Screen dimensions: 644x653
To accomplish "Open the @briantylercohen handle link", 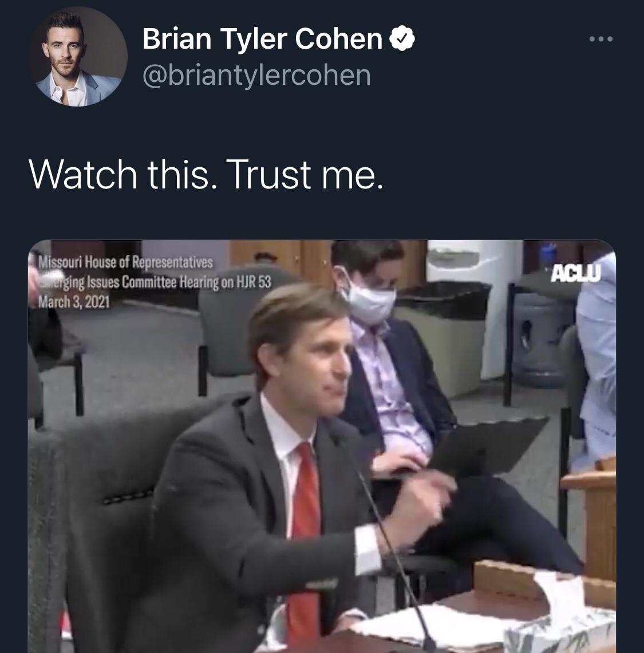I will pyautogui.click(x=256, y=76).
